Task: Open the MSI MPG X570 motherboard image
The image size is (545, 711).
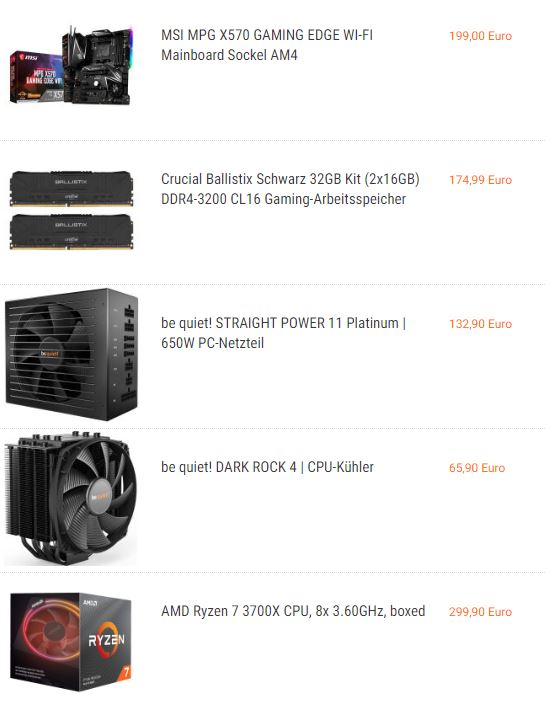Action: 72,66
